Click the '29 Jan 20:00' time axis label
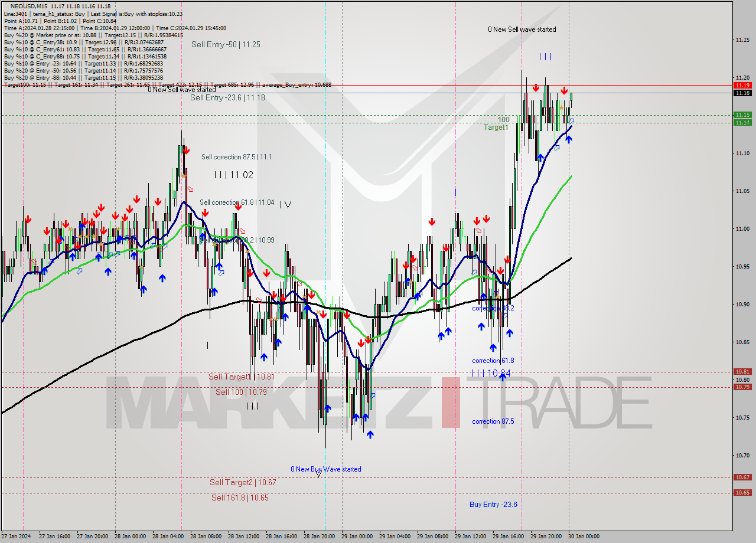 [x=546, y=537]
